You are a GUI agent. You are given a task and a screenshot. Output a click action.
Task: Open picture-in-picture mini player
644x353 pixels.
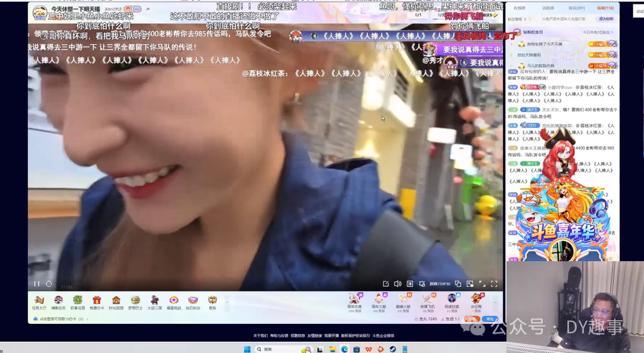pyautogui.click(x=470, y=284)
